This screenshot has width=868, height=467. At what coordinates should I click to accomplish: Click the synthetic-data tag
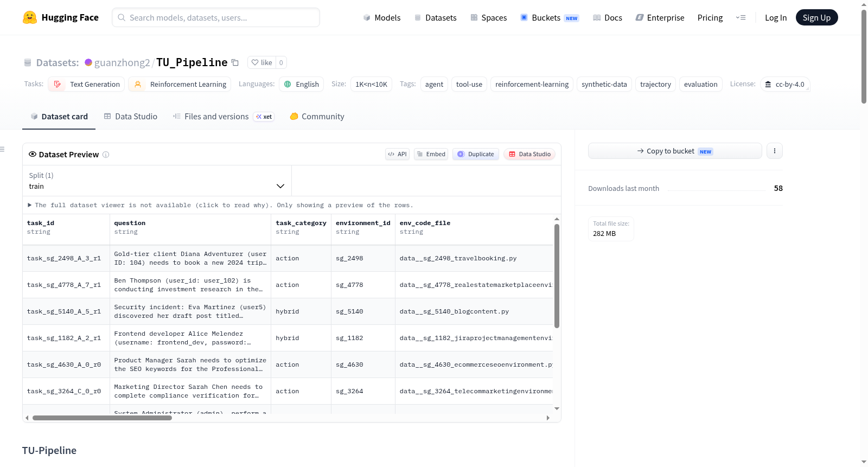pos(604,84)
